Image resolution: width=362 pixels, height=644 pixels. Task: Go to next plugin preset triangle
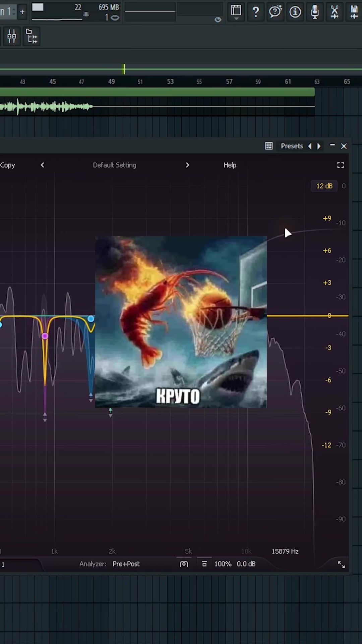coord(319,146)
